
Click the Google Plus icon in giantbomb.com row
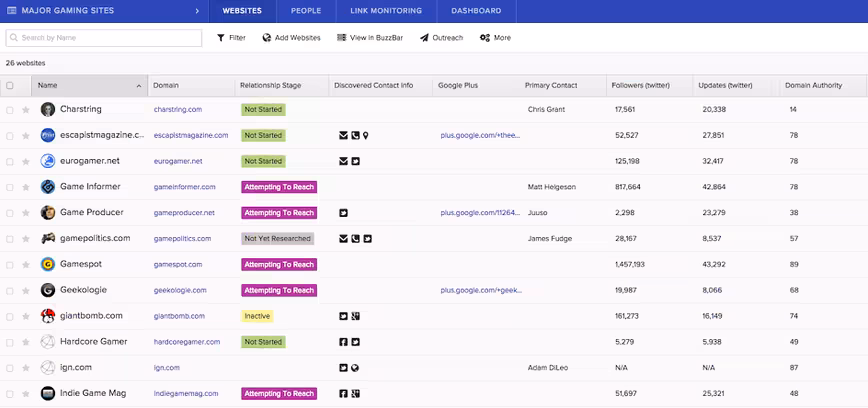click(x=355, y=316)
